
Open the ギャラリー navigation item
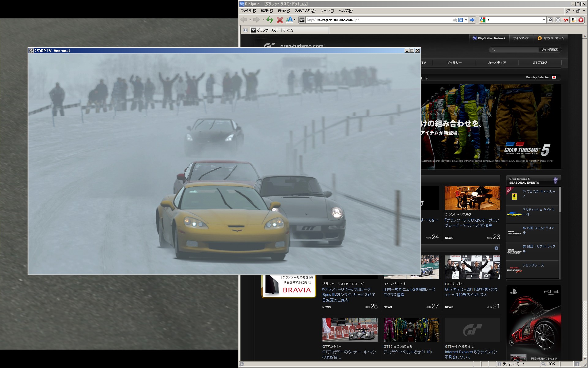[454, 63]
